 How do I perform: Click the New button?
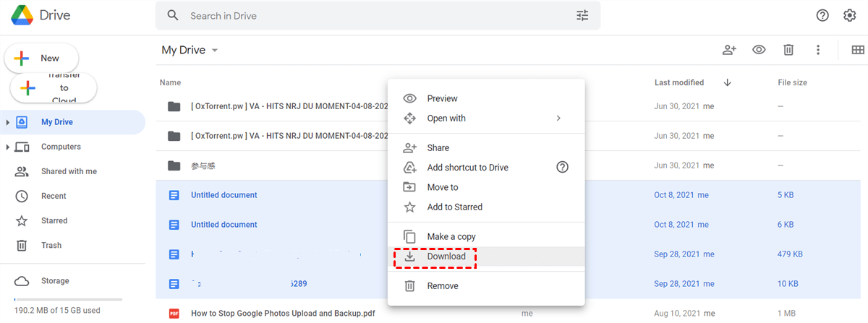(x=41, y=58)
